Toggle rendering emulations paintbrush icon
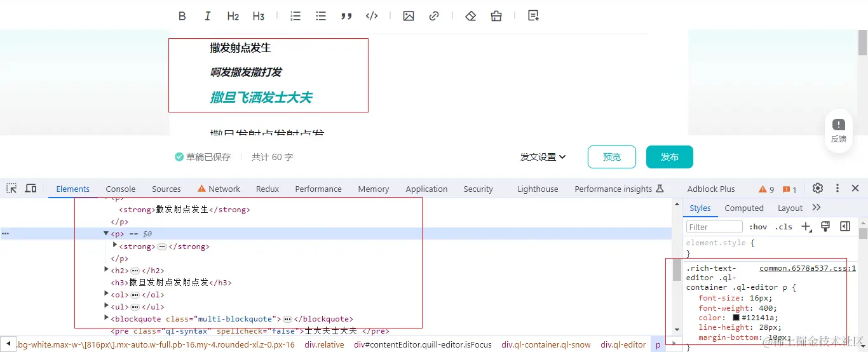Image resolution: width=868 pixels, height=352 pixels. tap(825, 226)
